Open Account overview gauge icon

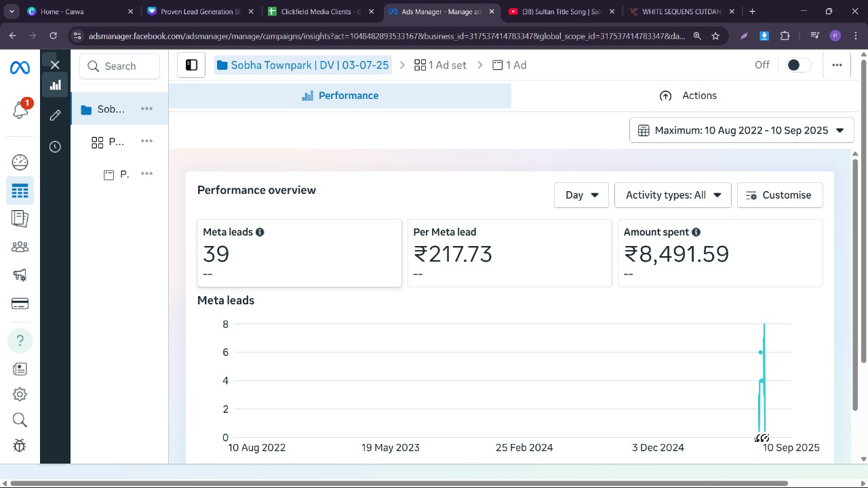tap(20, 162)
